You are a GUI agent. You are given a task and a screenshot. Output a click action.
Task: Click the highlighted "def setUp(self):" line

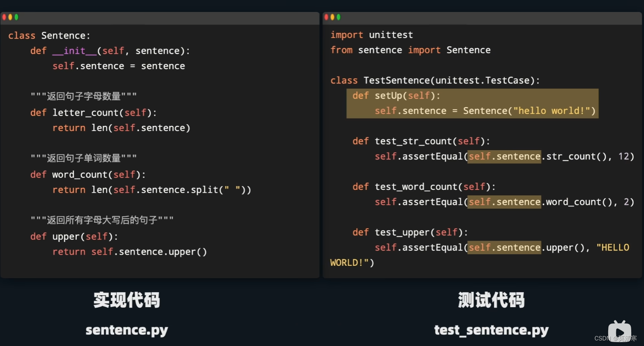click(x=396, y=96)
